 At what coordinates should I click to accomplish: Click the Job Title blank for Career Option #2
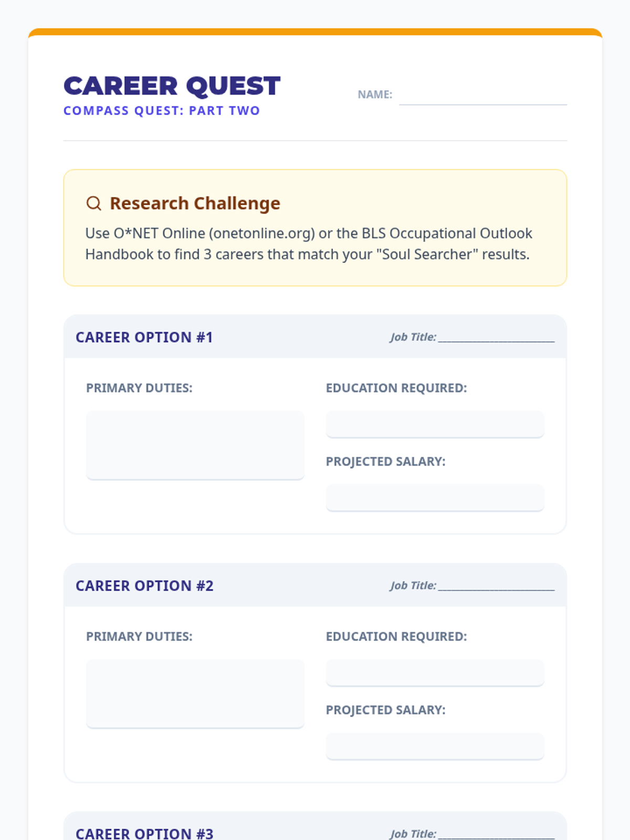click(x=496, y=585)
